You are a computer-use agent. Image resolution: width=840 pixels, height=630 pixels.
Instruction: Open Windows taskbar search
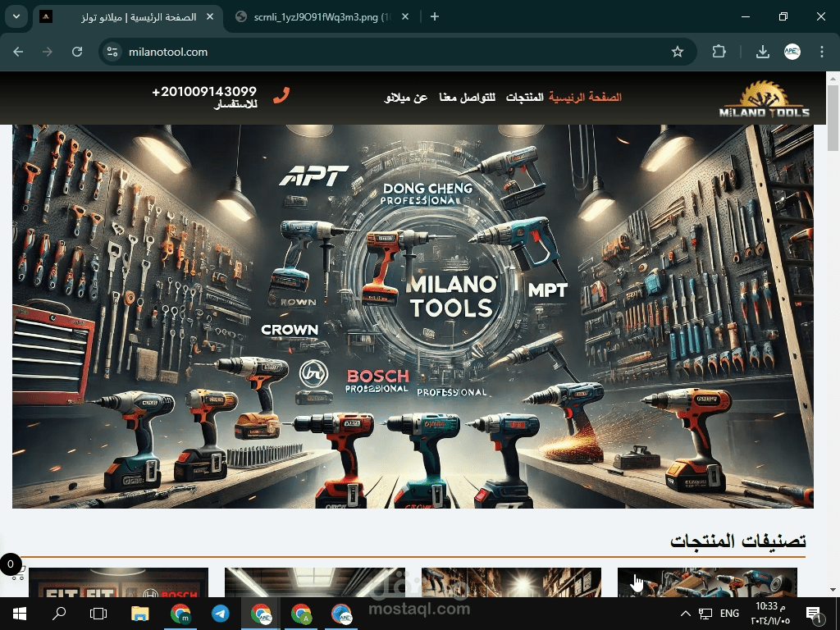pyautogui.click(x=58, y=614)
